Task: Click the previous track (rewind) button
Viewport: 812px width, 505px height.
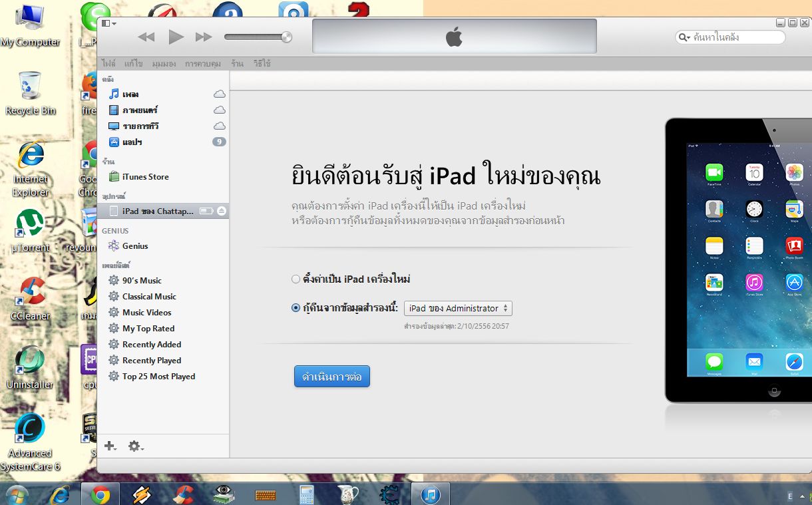Action: (x=146, y=37)
